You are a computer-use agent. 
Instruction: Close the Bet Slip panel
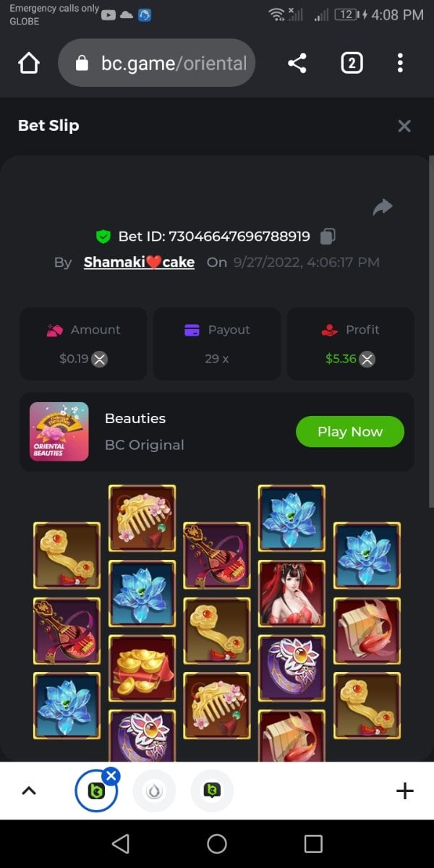coord(404,126)
